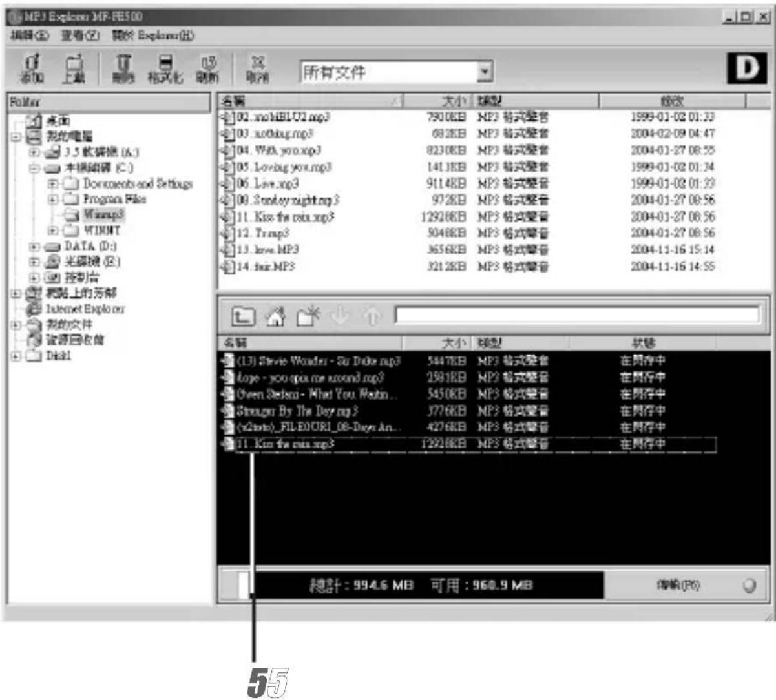Sort upper file list by 名稱 column
The height and width of the screenshot is (700, 776).
point(310,101)
